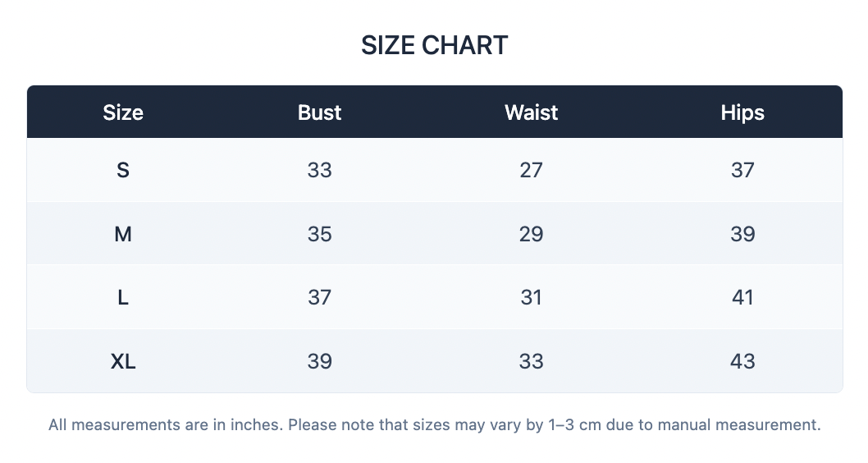Click the XL size row label
868x463 pixels.
click(123, 361)
